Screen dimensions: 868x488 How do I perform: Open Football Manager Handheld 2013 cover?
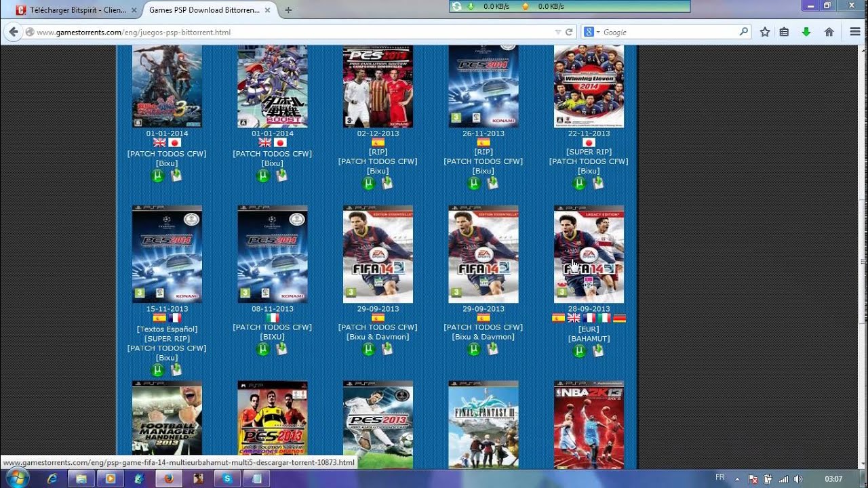click(167, 418)
